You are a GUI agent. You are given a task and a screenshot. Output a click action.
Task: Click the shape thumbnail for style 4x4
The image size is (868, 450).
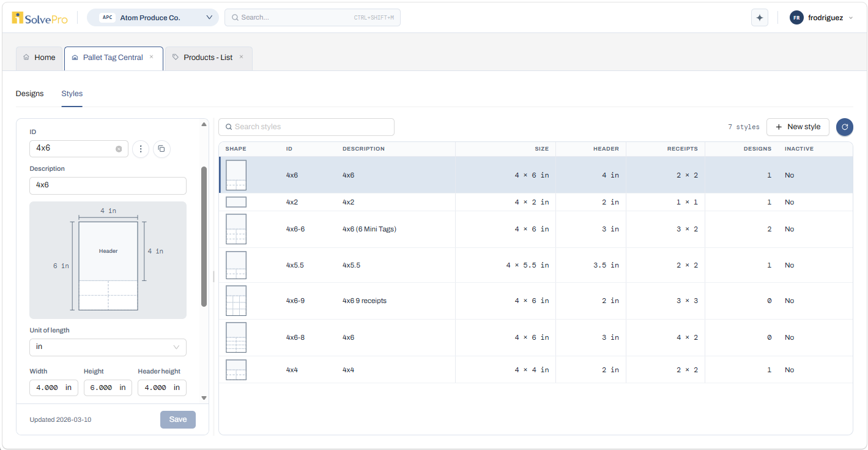[236, 370]
